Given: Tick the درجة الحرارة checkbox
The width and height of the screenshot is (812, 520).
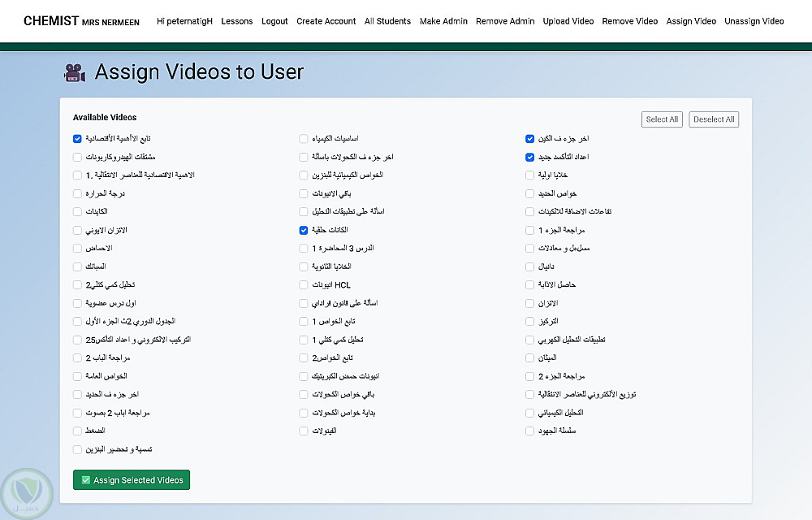Looking at the screenshot, I should coord(77,193).
